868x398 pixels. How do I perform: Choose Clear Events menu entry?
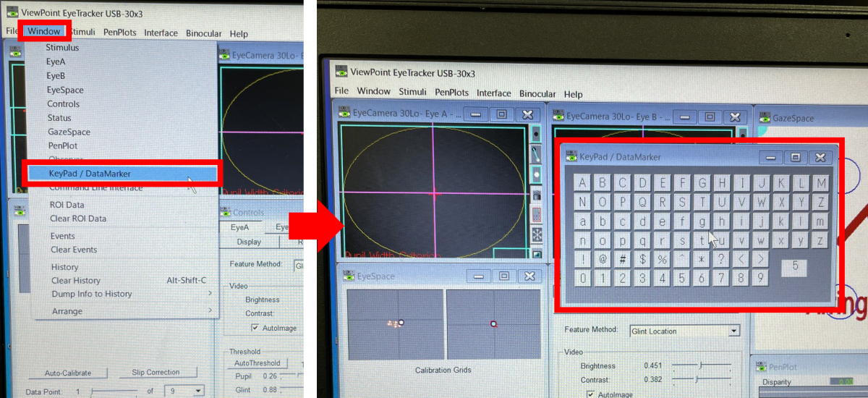[x=74, y=250]
